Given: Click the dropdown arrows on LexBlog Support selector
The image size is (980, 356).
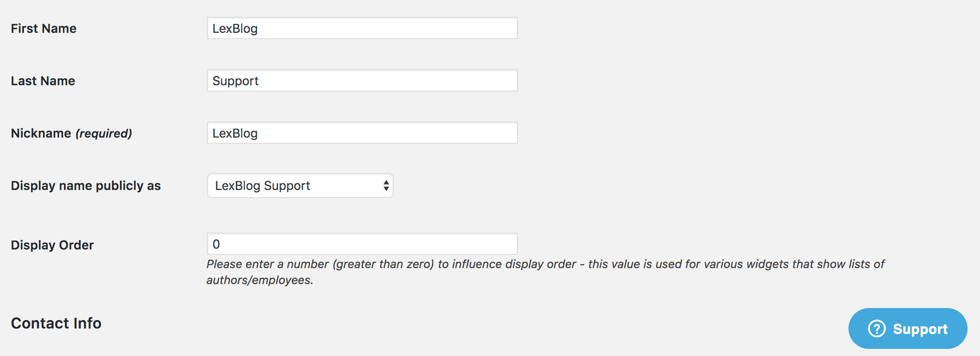Looking at the screenshot, I should (x=386, y=186).
